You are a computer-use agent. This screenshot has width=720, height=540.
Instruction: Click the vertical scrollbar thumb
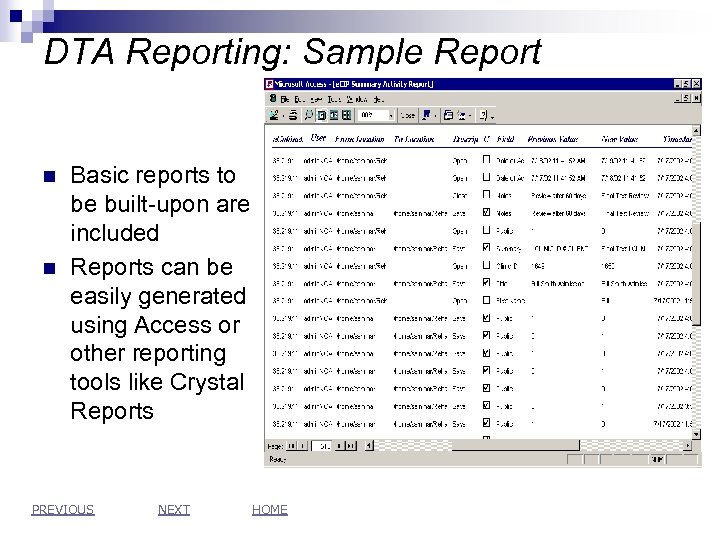698,274
